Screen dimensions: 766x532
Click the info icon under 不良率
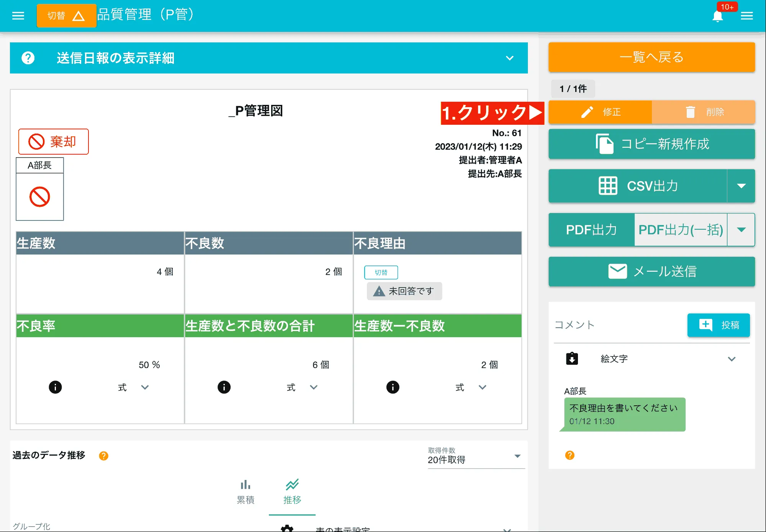point(55,387)
